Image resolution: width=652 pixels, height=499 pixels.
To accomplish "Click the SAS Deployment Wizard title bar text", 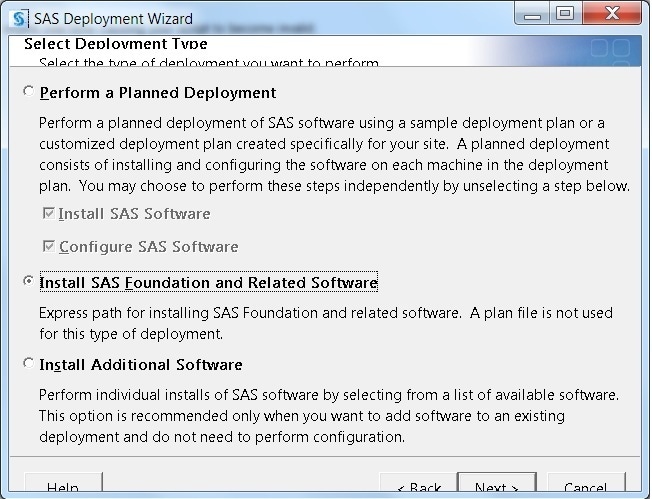I will click(x=113, y=18).
